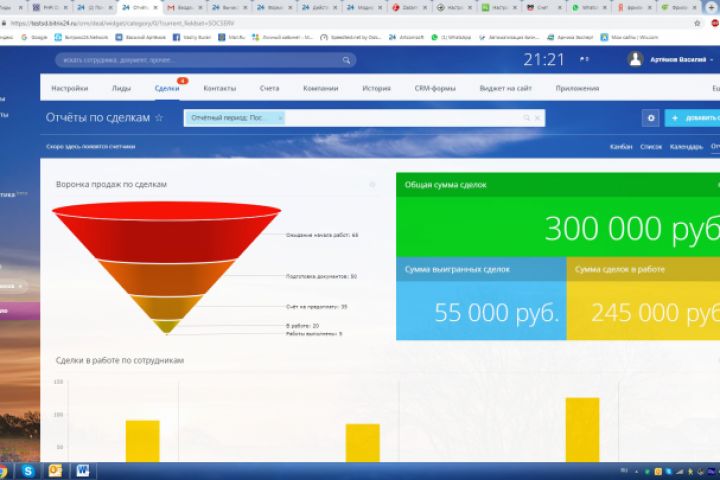This screenshot has height=480, width=720.
Task: Open the WhatsApp browser tab
Action: point(589,8)
